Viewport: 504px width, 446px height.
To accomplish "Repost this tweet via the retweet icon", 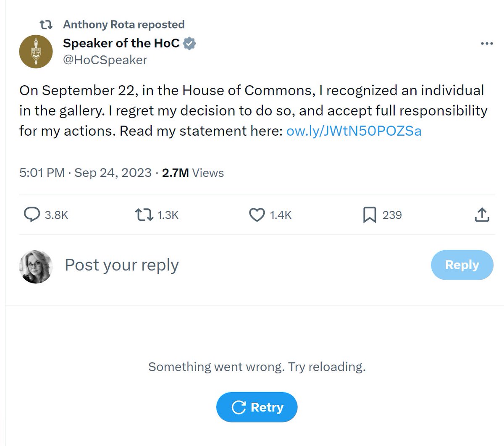I will 144,215.
